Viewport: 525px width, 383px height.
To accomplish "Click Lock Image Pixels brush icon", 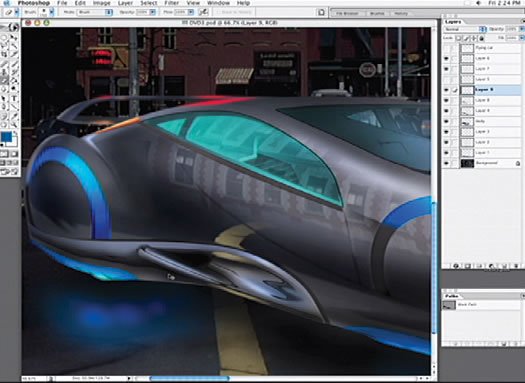I will [x=466, y=38].
